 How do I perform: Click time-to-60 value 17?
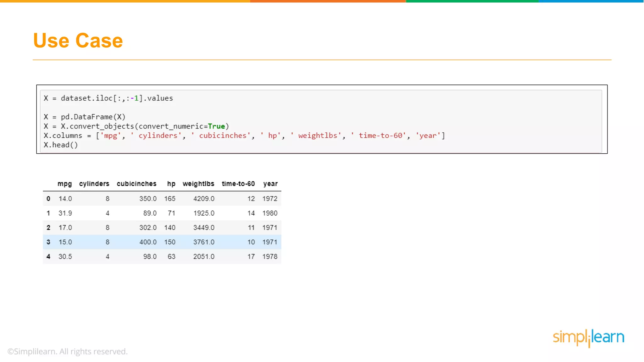(x=251, y=256)
